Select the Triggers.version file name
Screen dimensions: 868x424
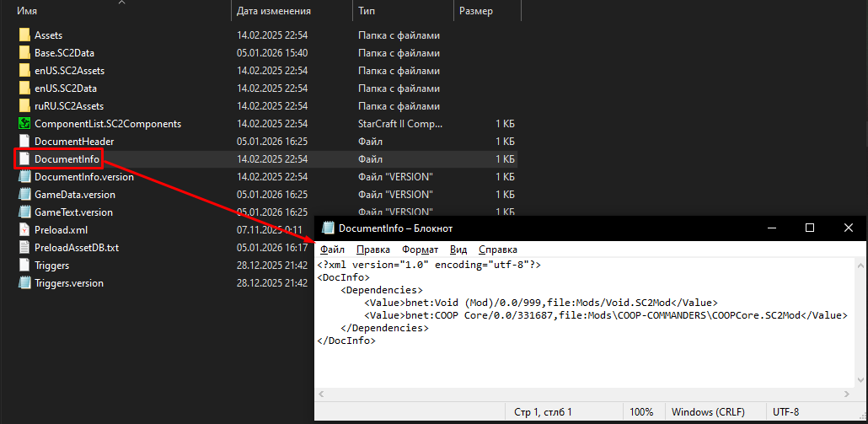point(68,283)
